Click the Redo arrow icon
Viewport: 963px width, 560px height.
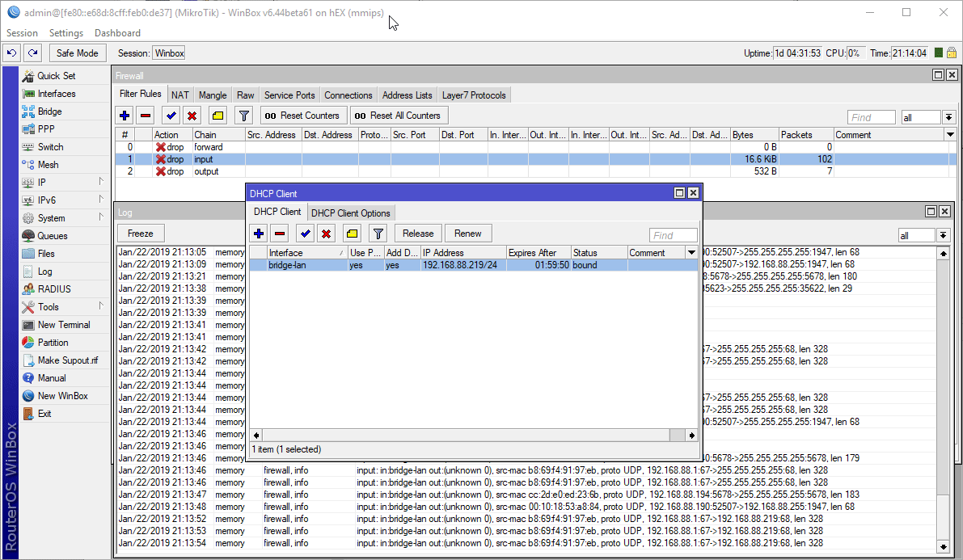(33, 53)
